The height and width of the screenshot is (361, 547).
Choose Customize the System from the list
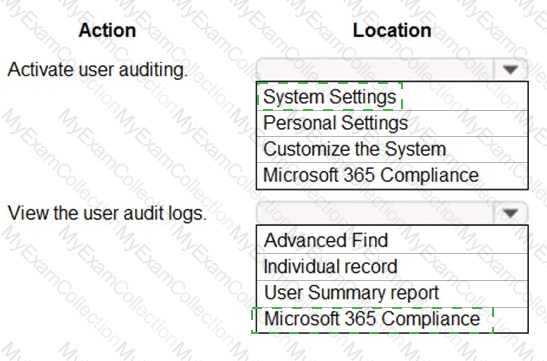392,149
